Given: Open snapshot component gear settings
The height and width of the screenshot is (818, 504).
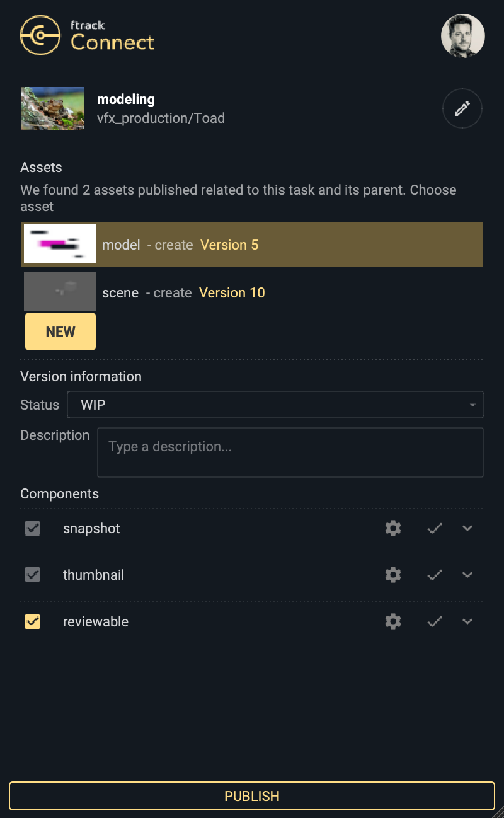Looking at the screenshot, I should tap(393, 528).
